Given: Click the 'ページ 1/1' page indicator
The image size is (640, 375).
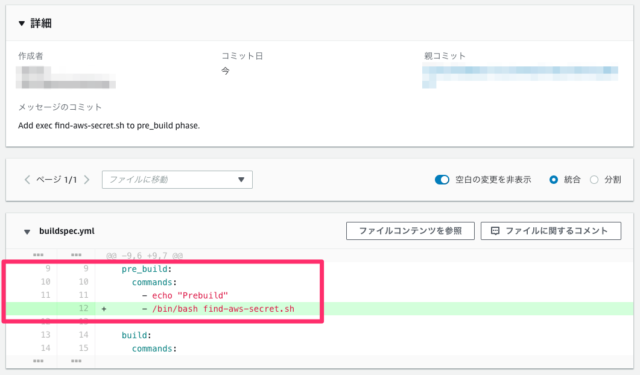Looking at the screenshot, I should (56, 180).
